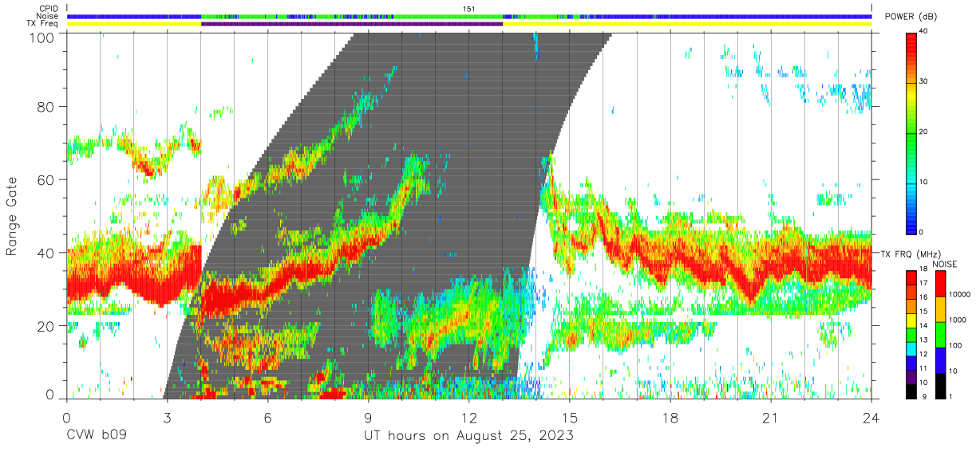
Task: Click the NOISE legend title
Action: pyautogui.click(x=946, y=263)
